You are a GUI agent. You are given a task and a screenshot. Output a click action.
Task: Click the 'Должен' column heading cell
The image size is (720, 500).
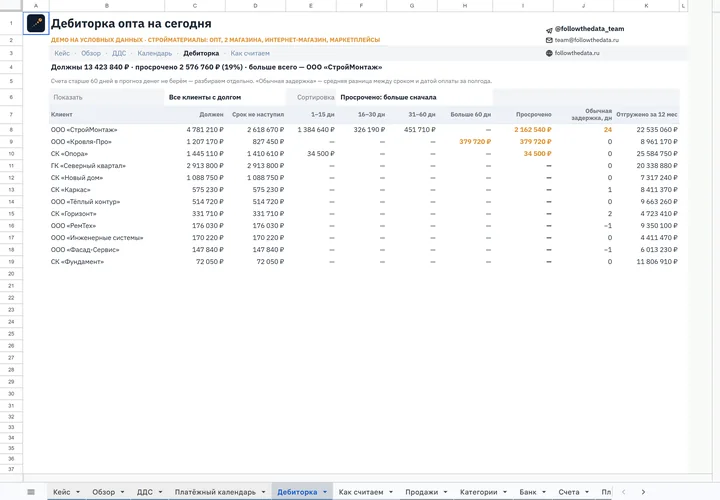pos(195,114)
